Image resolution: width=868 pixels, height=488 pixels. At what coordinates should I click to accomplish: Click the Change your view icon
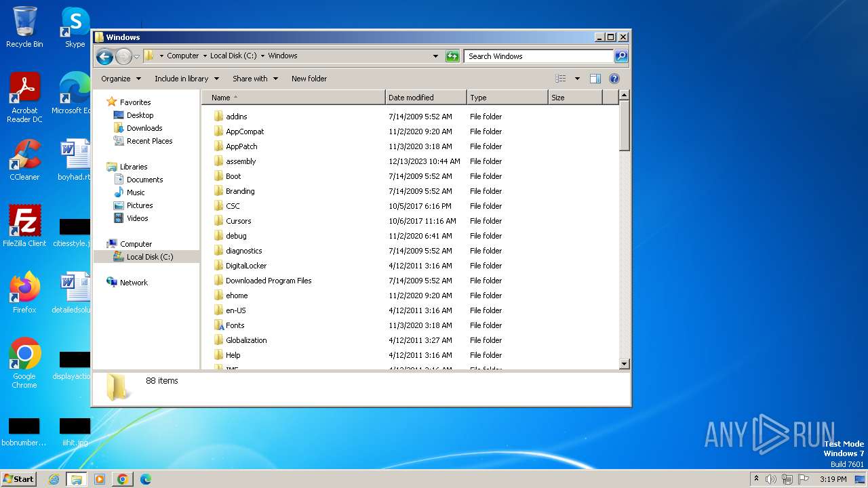click(561, 79)
